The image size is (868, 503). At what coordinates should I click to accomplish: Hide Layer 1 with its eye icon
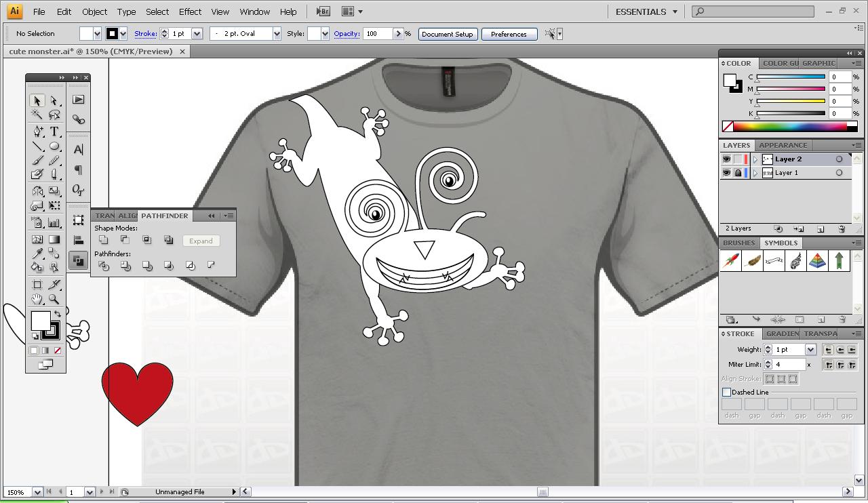[726, 173]
